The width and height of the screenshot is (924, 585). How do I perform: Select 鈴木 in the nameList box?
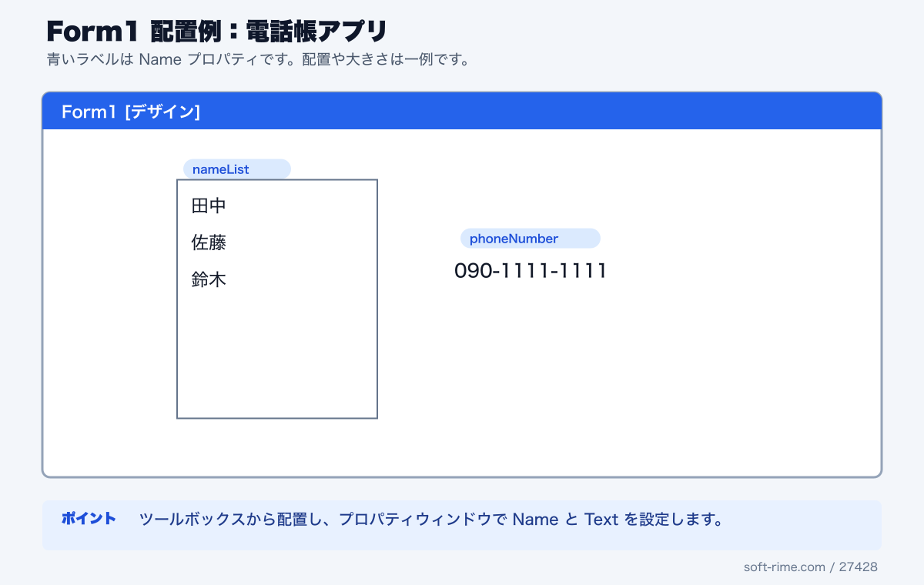pyautogui.click(x=209, y=280)
